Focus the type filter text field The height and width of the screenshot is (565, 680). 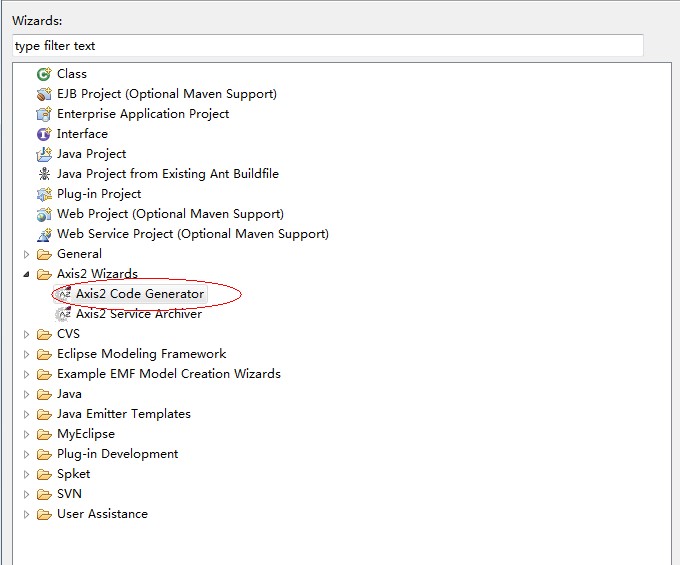[328, 46]
